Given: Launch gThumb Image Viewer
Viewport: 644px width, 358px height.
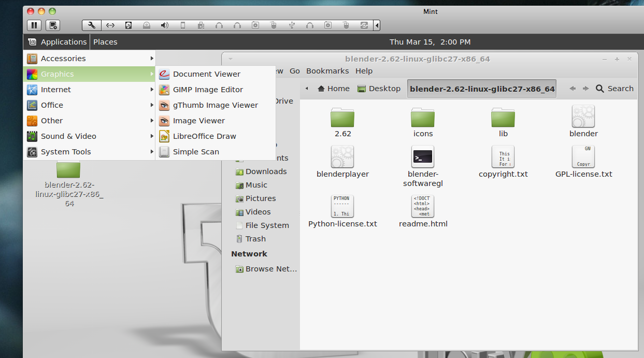Looking at the screenshot, I should [216, 105].
